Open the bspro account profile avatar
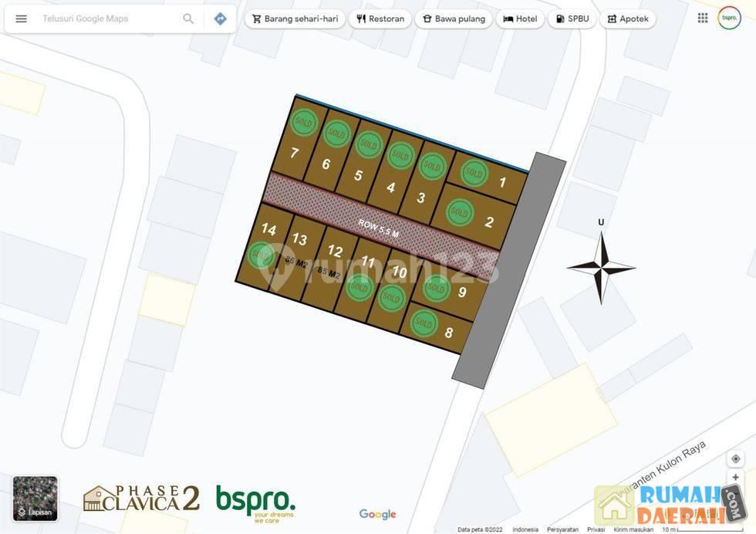 tap(729, 18)
